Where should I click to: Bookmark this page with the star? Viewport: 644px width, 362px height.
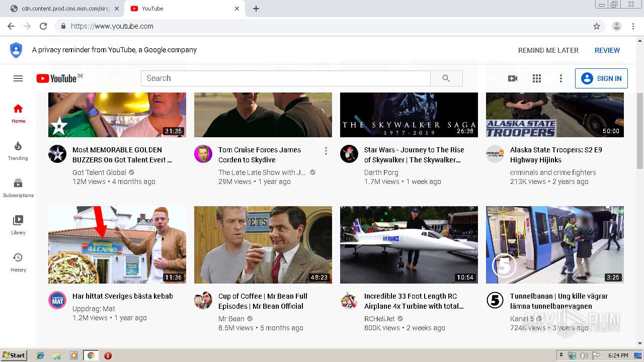[x=597, y=26]
